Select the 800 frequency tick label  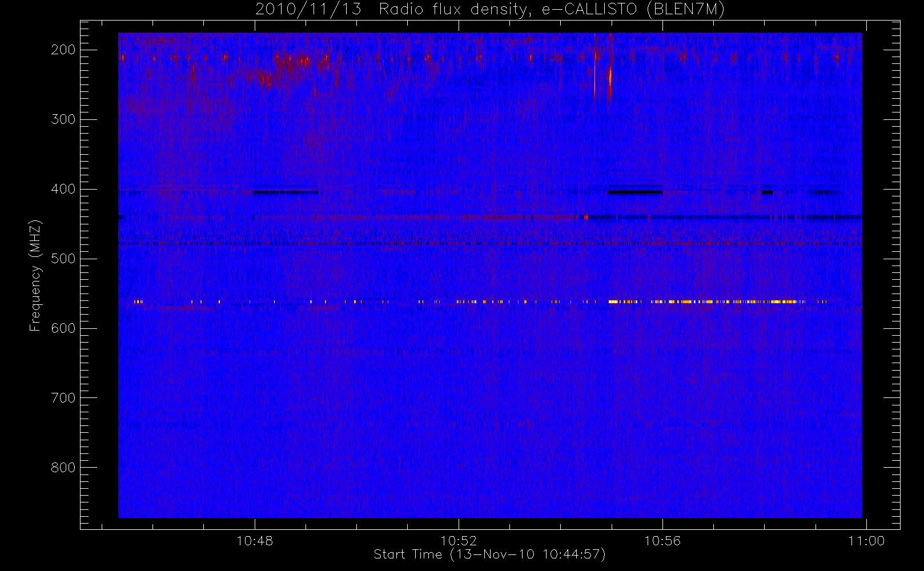(x=63, y=468)
